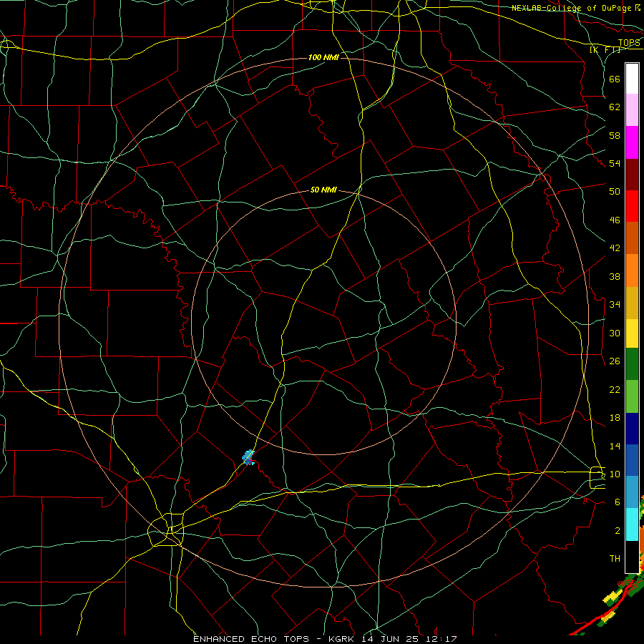The image size is (644, 644).
Task: Click the 62 value on legend scale
Action: tap(615, 107)
